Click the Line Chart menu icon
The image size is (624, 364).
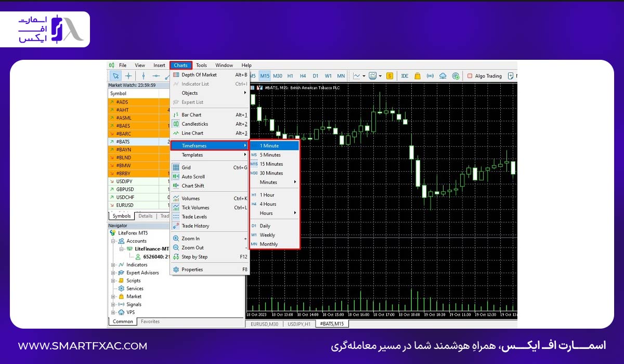click(176, 133)
